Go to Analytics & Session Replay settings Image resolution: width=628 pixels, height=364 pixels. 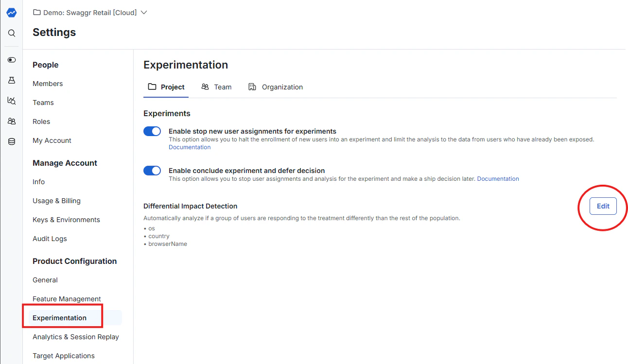pyautogui.click(x=75, y=337)
